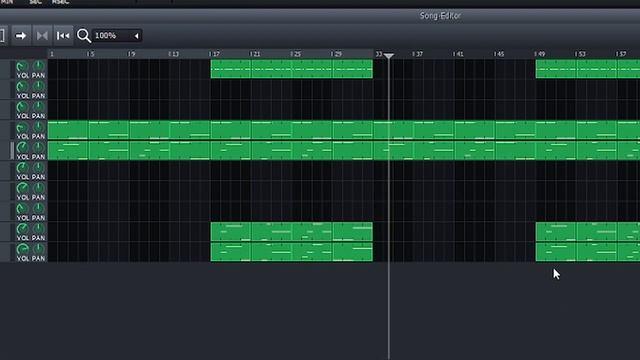Click the loop points icon in toolbar
Image resolution: width=640 pixels, height=360 pixels.
(42, 36)
